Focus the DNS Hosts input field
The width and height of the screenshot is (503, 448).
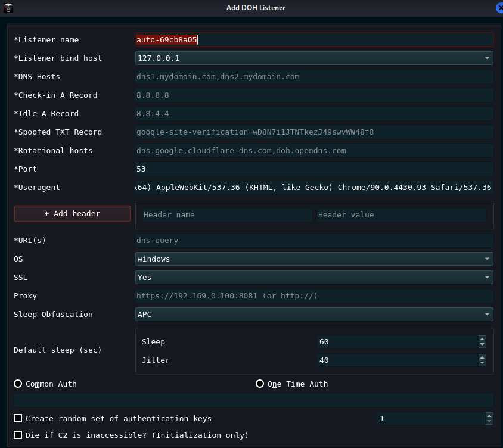pyautogui.click(x=314, y=76)
